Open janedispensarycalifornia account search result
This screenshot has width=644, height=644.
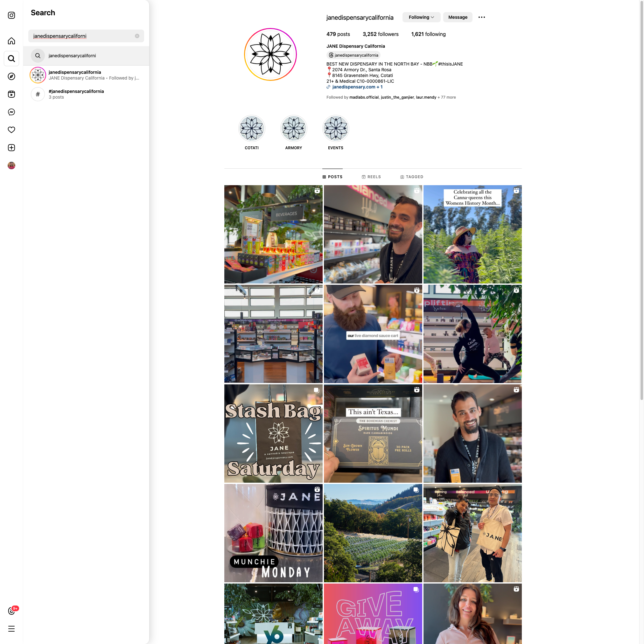tap(86, 75)
